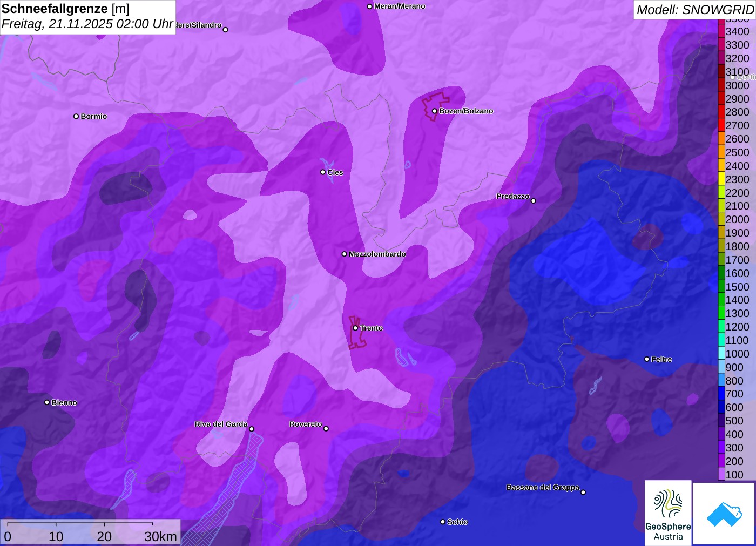Screen dimensions: 756x546
Task: Click the 'Predazzo' map label
Action: pos(513,196)
